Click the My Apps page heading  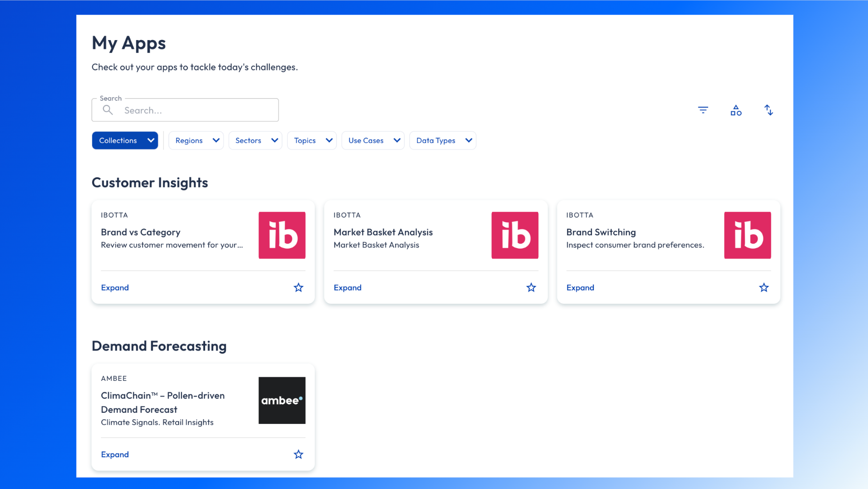(x=129, y=43)
